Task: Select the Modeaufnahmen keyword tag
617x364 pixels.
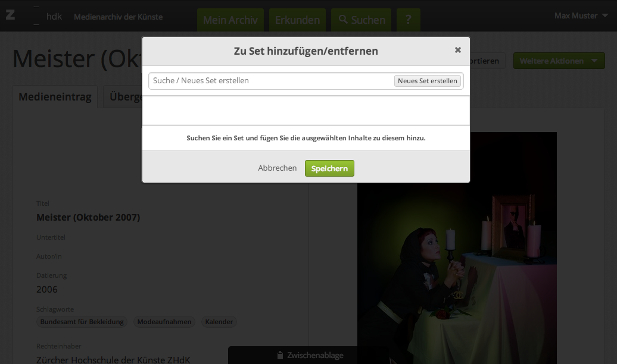Action: [x=164, y=322]
